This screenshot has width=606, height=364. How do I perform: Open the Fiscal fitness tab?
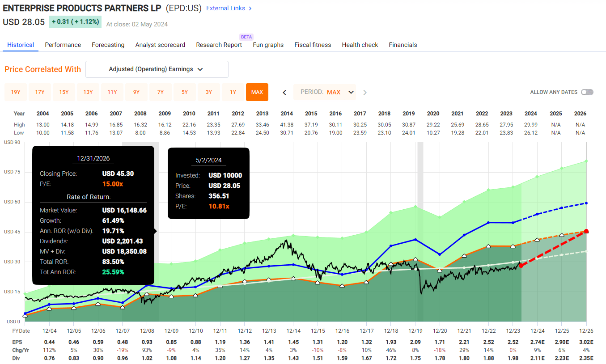click(312, 45)
